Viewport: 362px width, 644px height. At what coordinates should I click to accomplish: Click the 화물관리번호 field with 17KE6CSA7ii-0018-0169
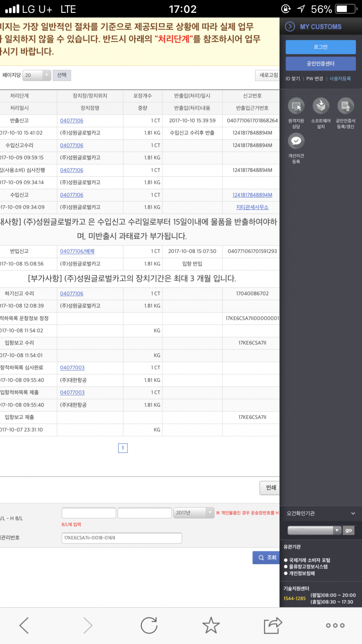coord(122,538)
